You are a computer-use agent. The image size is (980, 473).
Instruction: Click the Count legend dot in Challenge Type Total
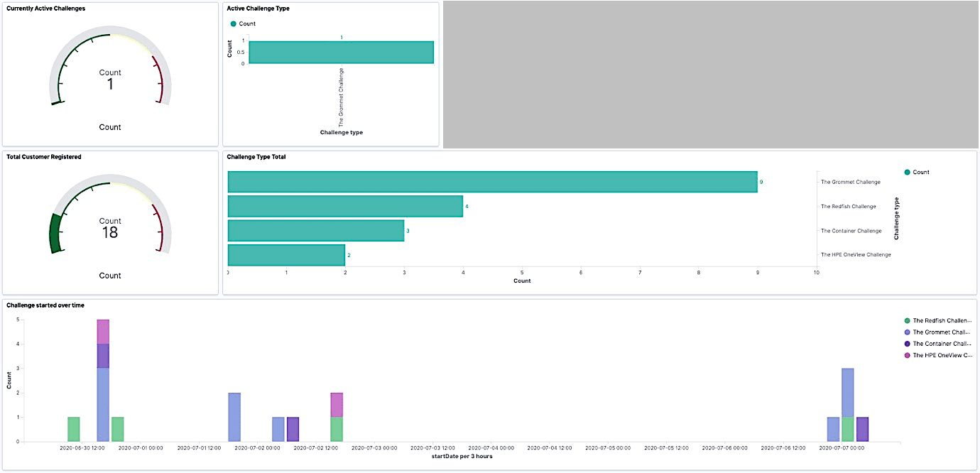click(x=908, y=173)
